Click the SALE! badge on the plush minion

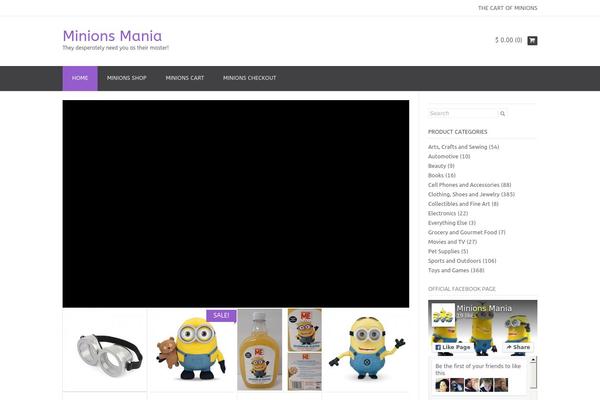coord(221,315)
